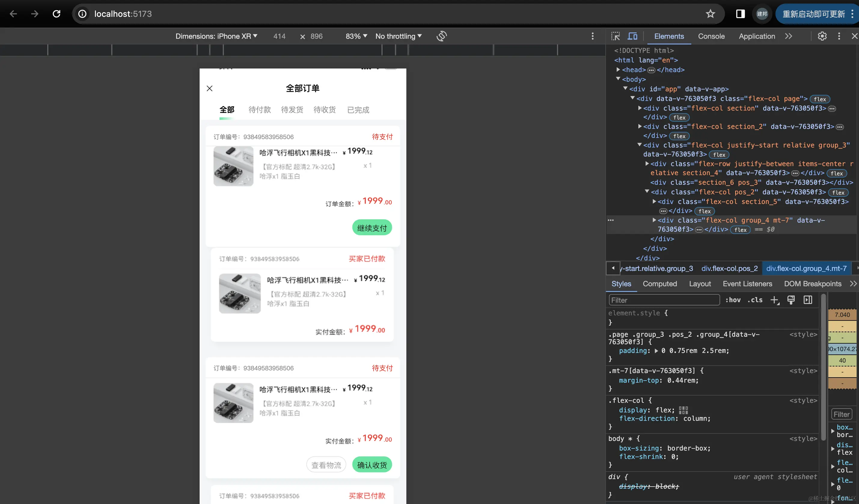Click the inspect element picker icon
The image size is (859, 504).
615,36
